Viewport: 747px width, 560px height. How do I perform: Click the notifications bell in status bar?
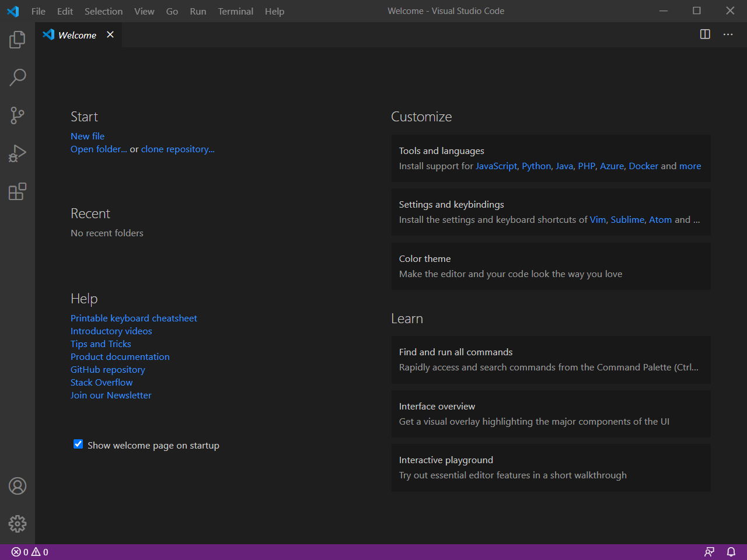pyautogui.click(x=731, y=552)
